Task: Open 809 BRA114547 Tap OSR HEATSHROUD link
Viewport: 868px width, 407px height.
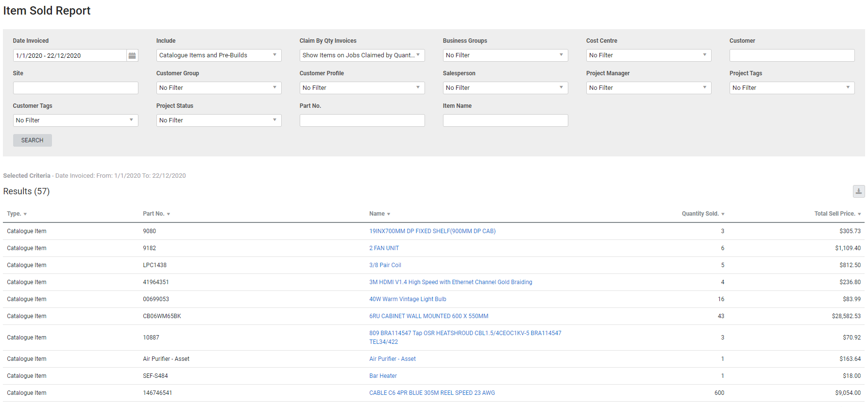Action: click(x=465, y=338)
